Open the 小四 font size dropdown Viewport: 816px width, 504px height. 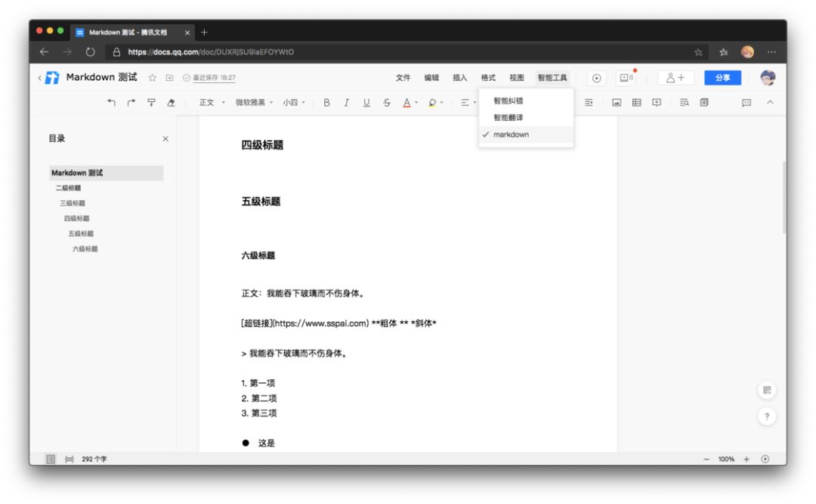pos(294,103)
